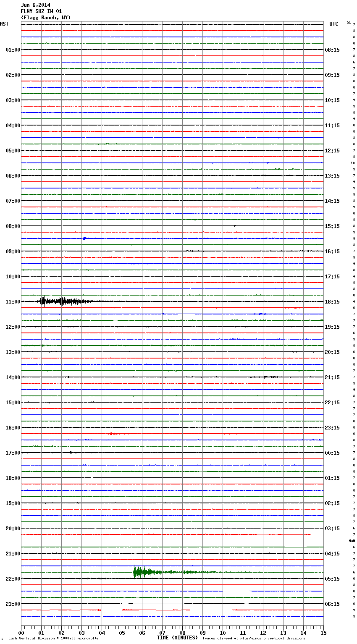Image resolution: width=357 pixels, height=644 pixels.
Task: Click the TIME (MINUTES) axis title
Action: tap(177, 638)
